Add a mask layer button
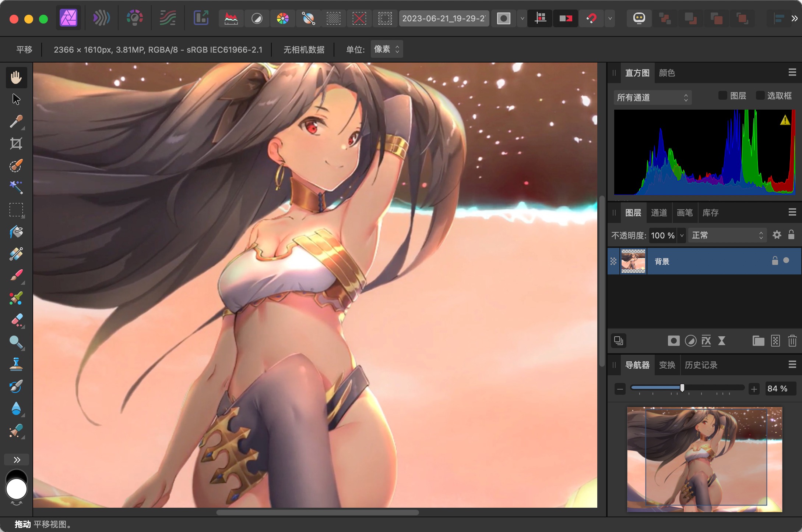 [x=673, y=341]
